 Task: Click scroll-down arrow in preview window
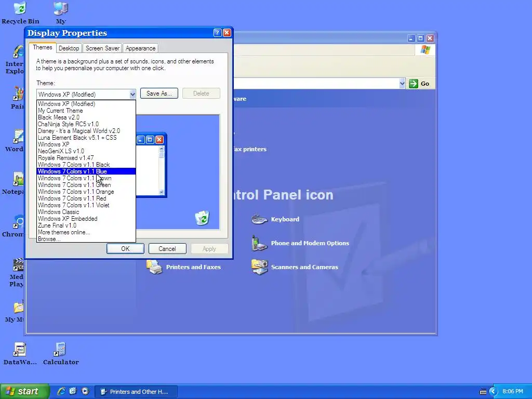162,192
